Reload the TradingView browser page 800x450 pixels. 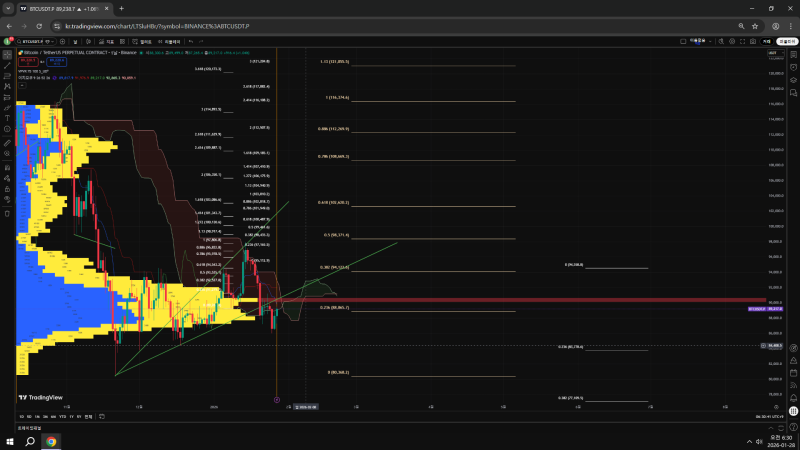(39, 26)
